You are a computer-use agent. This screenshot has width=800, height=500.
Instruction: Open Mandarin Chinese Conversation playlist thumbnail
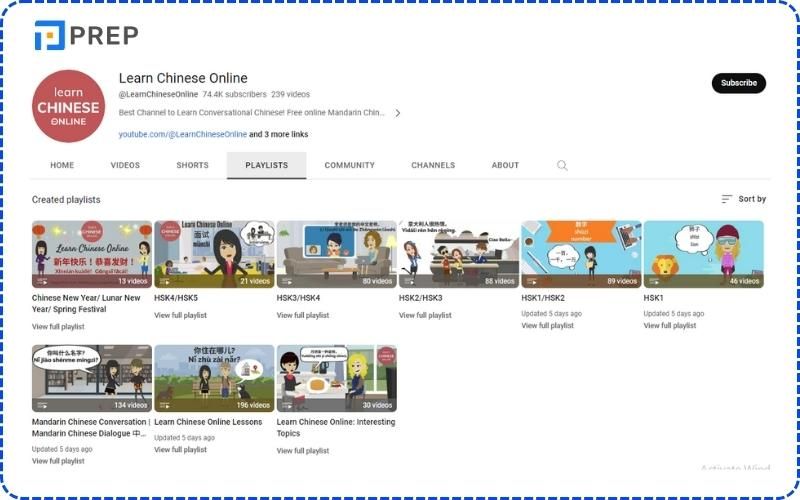[92, 378]
